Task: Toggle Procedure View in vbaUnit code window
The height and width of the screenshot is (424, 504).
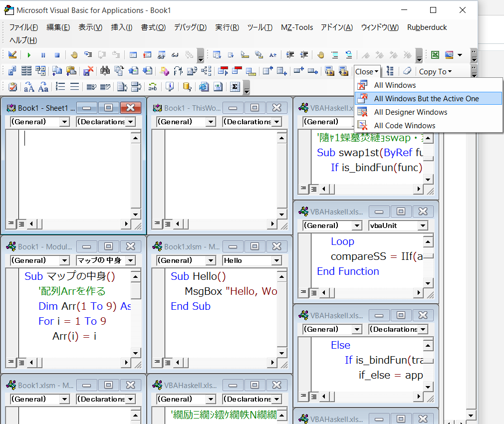Action: click(x=303, y=292)
